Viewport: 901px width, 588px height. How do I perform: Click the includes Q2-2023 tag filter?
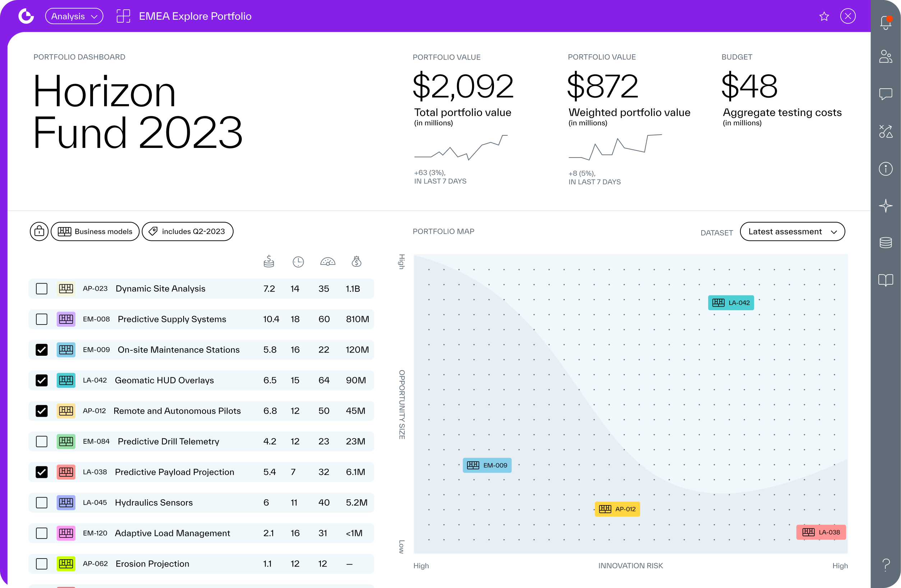click(x=188, y=232)
